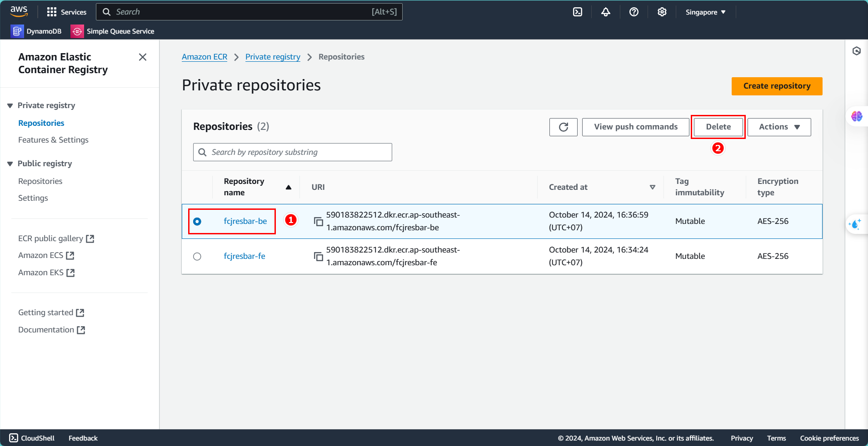The image size is (868, 446).
Task: Refresh the repositories list
Action: click(564, 127)
